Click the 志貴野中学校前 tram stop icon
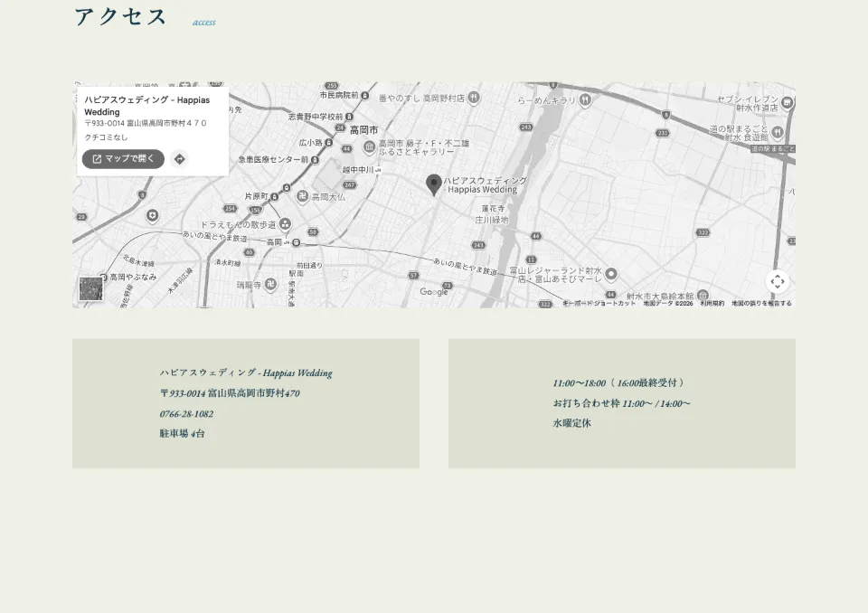The image size is (868, 613). pos(349,117)
